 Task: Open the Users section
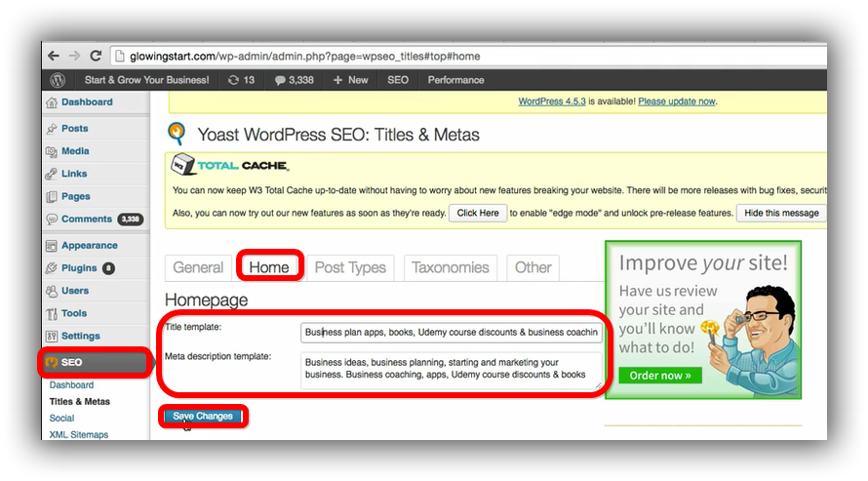[x=75, y=291]
